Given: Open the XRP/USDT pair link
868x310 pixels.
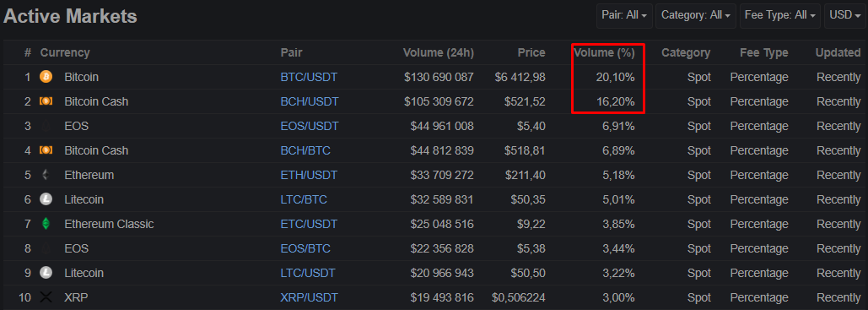Looking at the screenshot, I should 309,298.
